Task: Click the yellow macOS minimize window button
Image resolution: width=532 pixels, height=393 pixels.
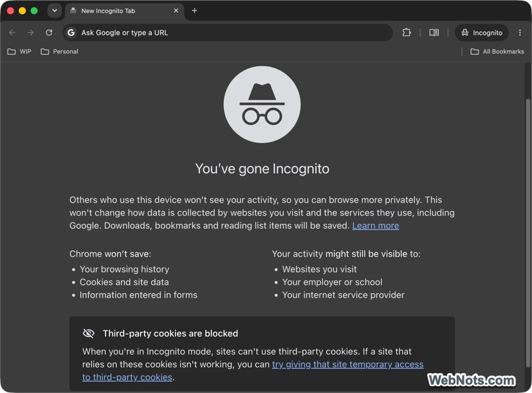Action: (x=22, y=10)
